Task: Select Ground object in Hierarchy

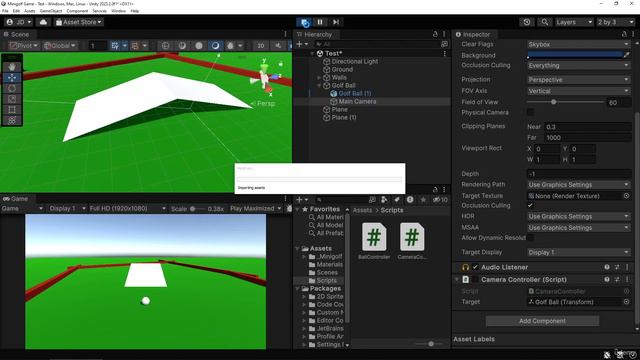Action: point(342,69)
